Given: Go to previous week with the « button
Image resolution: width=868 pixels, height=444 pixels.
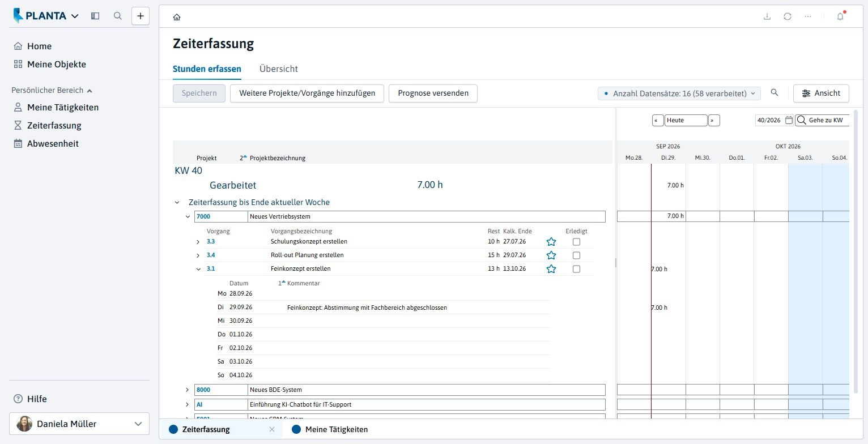Looking at the screenshot, I should 658,120.
